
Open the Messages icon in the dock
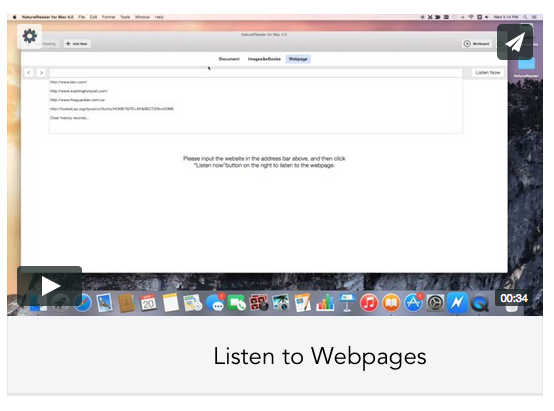(215, 303)
